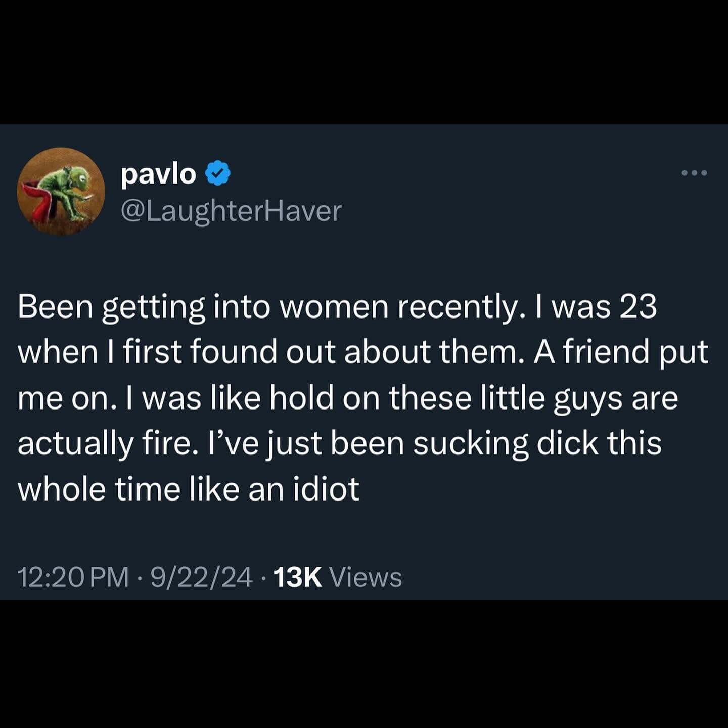Click the black bar above the post
The width and height of the screenshot is (728, 728).
point(364,62)
